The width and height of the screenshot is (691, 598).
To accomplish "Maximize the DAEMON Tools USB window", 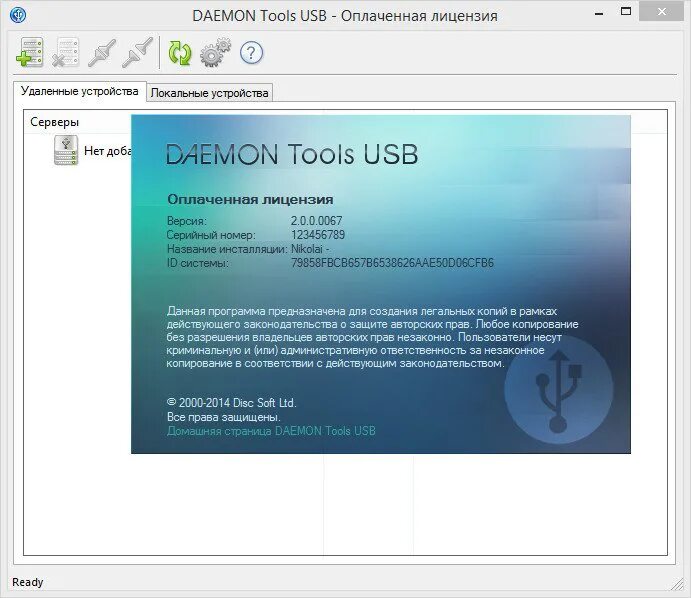I will coord(626,12).
